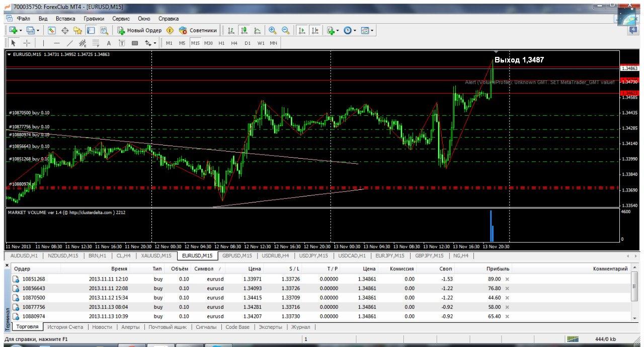This screenshot has width=644, height=347.
Task: Expand the indicators dropdown arrow
Action: (338, 30)
